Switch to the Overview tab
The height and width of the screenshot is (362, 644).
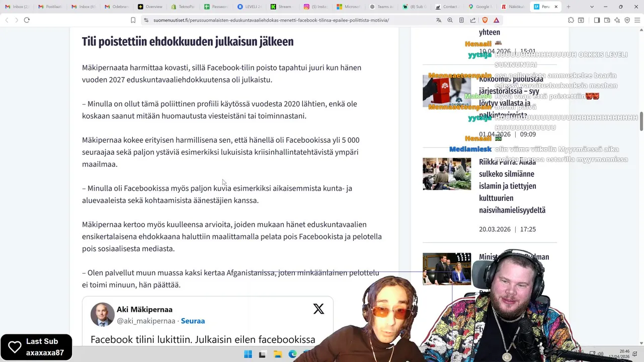tap(150, 7)
